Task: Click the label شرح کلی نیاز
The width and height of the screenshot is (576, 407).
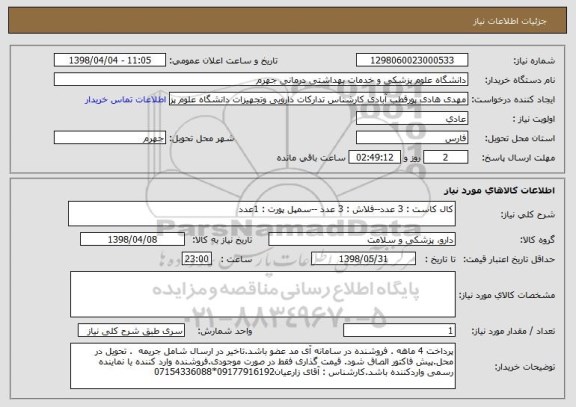Action: (x=528, y=215)
